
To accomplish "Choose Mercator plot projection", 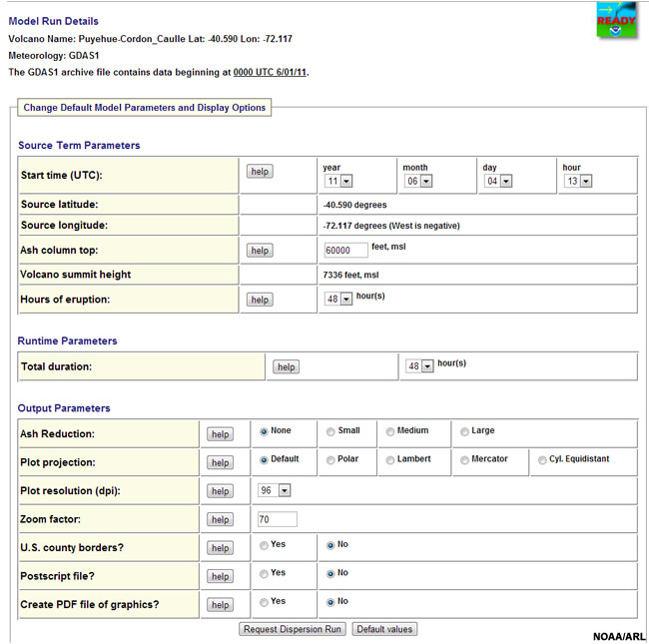I will [x=464, y=460].
